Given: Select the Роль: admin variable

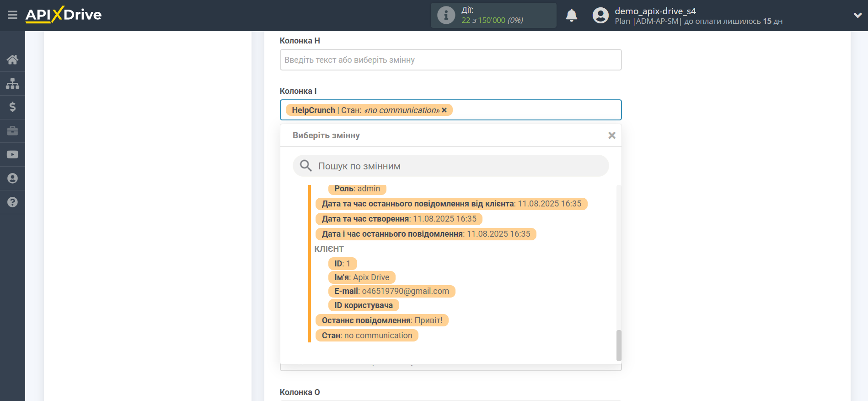Looking at the screenshot, I should 357,189.
